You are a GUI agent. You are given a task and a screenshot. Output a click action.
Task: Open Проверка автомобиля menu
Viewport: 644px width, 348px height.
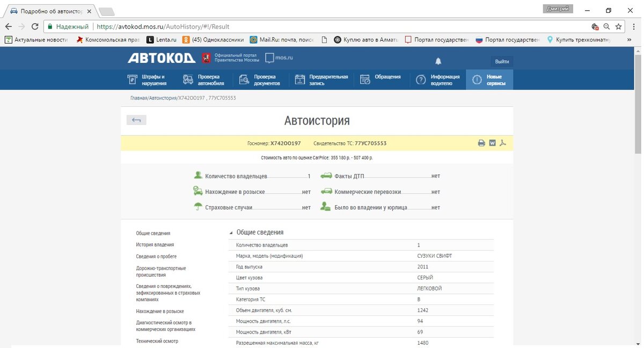pyautogui.click(x=204, y=79)
